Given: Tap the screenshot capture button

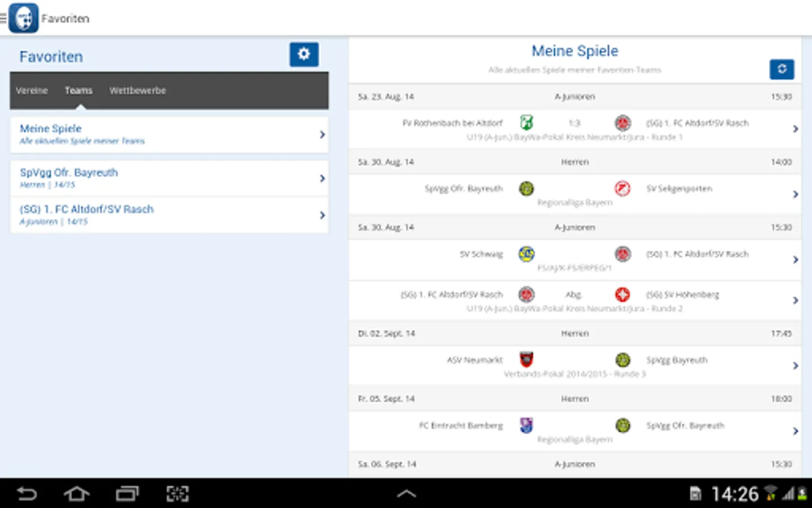Looking at the screenshot, I should tap(178, 494).
